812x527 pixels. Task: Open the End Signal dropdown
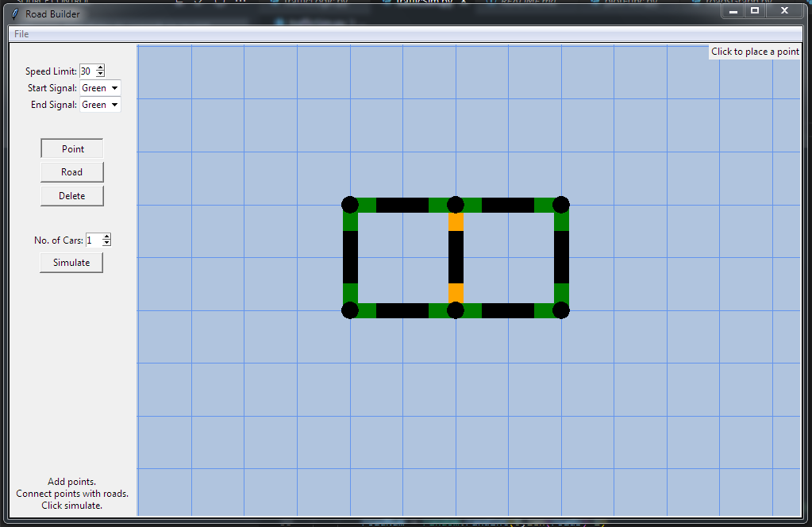point(99,104)
